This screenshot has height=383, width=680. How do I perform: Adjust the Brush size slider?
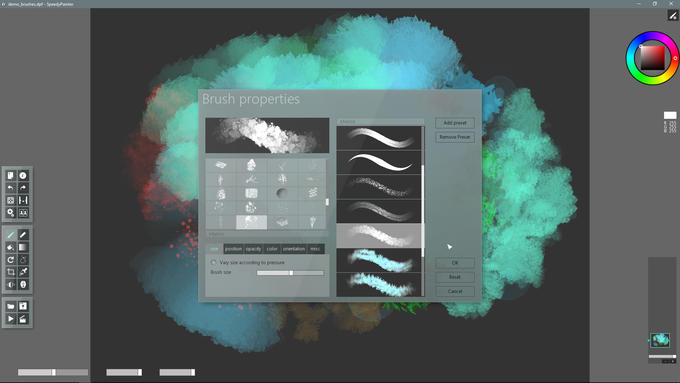(290, 273)
